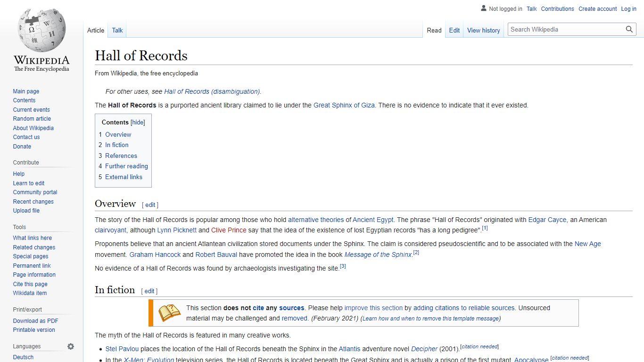Open Printable version
This screenshot has height=362, width=644.
pyautogui.click(x=34, y=330)
